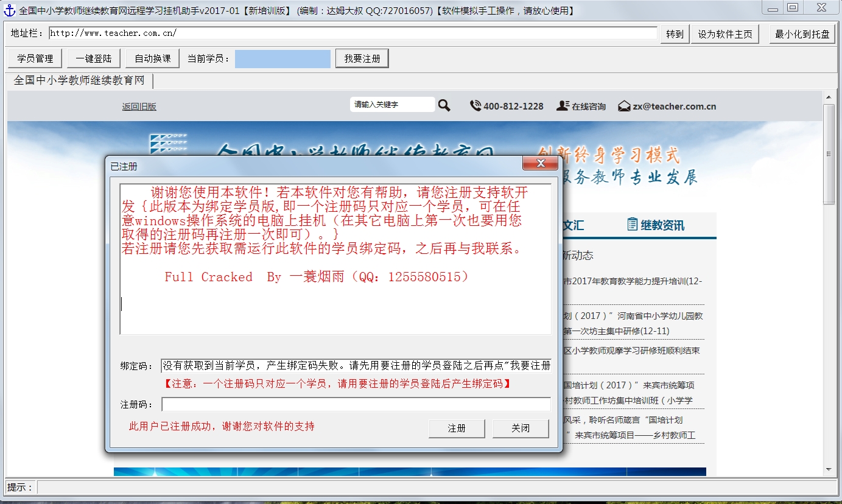
Task: Open the 在线咨询 online consultation icon
Action: (x=563, y=106)
